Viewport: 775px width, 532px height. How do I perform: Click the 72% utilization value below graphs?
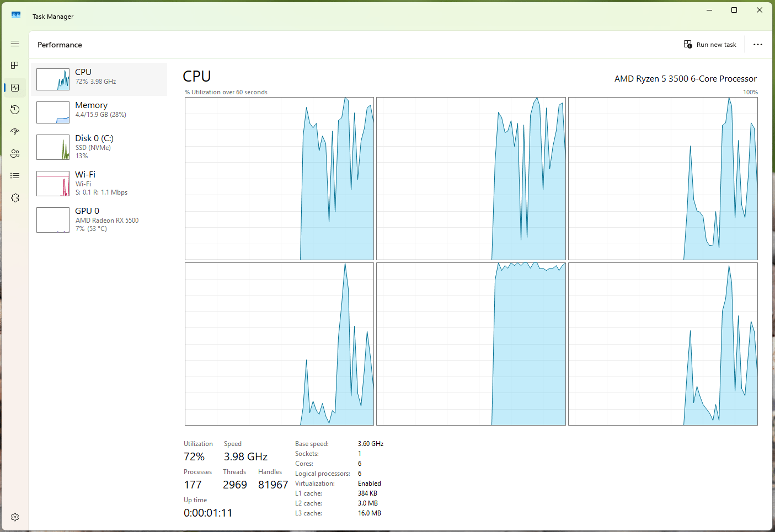[x=194, y=457]
